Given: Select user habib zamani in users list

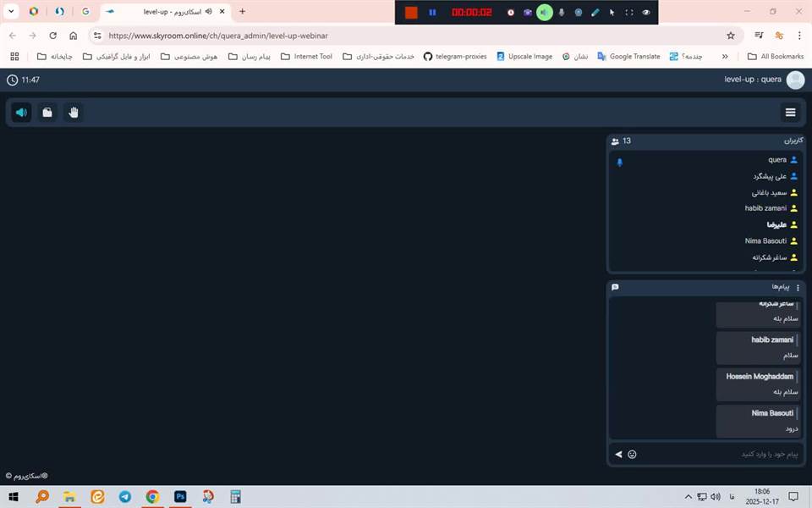Looking at the screenshot, I should pos(765,208).
